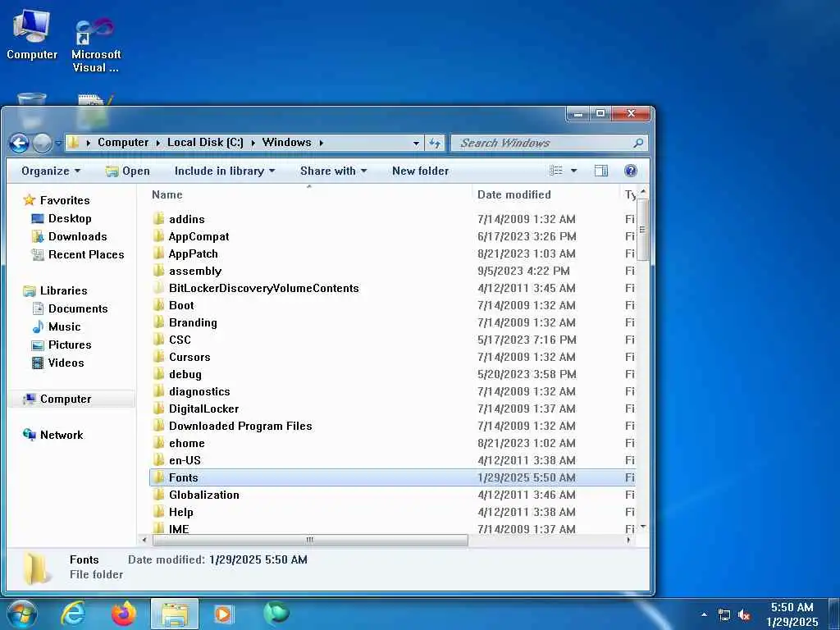
Task: Select the AppCompat folder name
Action: (199, 236)
